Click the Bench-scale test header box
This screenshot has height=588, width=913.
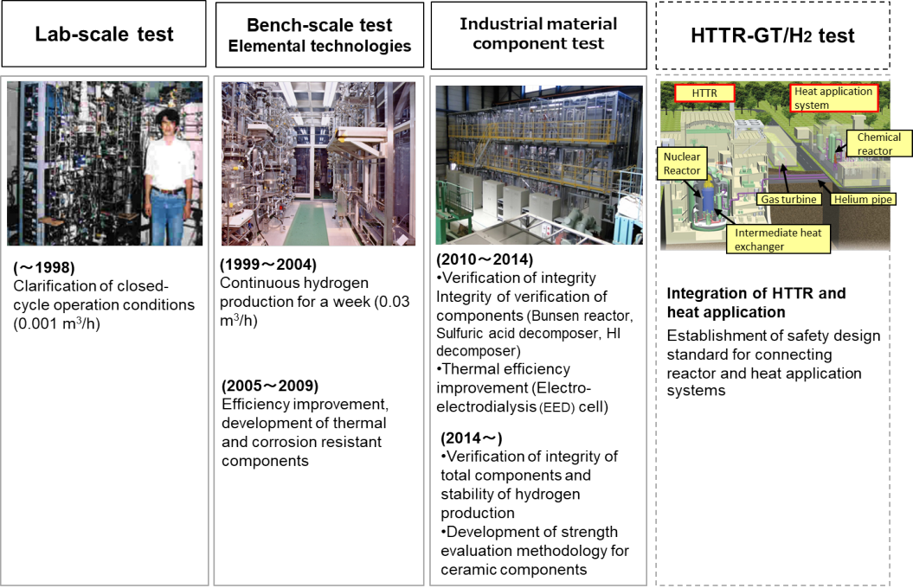tap(319, 35)
